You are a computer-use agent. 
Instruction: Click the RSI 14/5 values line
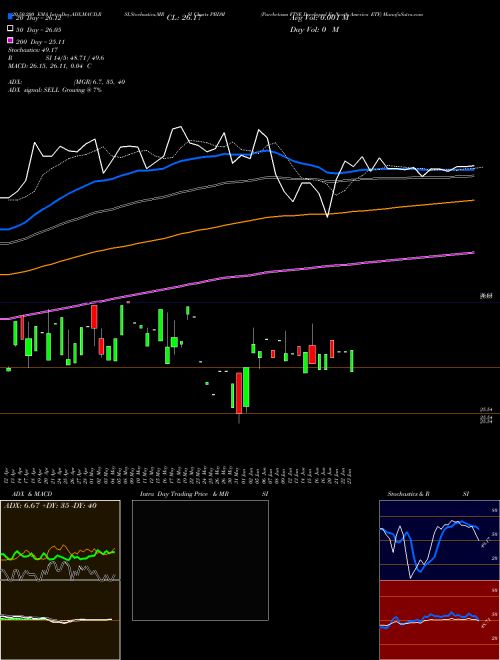tap(56, 58)
